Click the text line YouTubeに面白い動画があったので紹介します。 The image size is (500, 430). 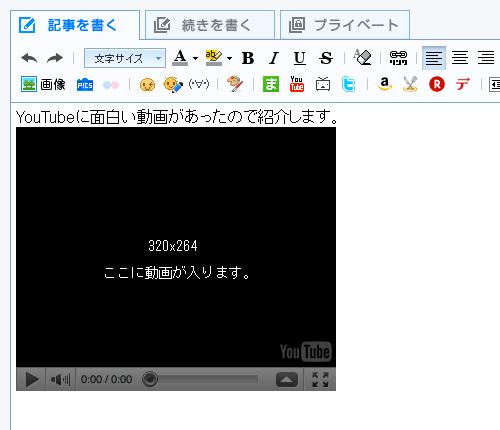[177, 117]
